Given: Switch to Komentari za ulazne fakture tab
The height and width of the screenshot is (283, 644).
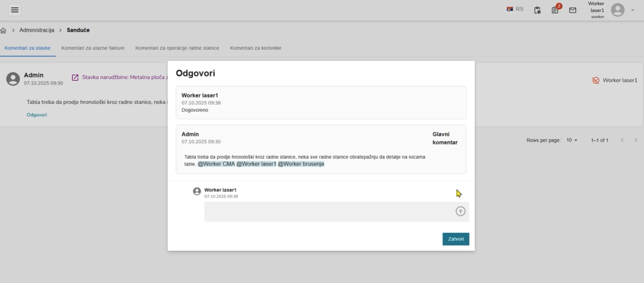Looking at the screenshot, I should pyautogui.click(x=93, y=48).
